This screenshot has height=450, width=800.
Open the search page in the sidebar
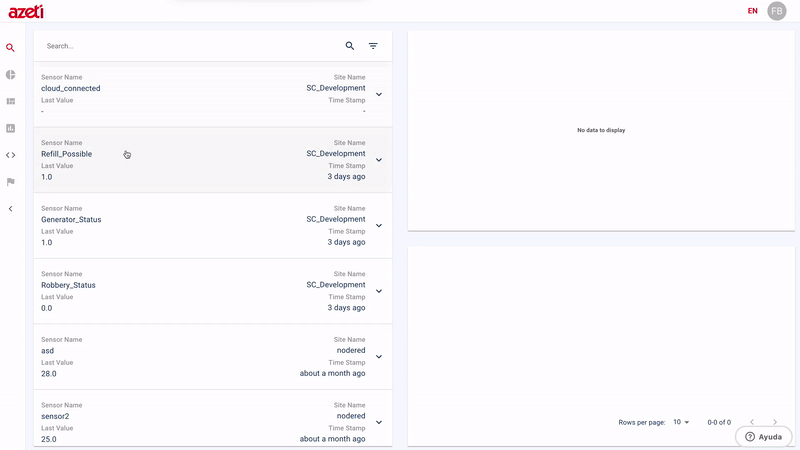click(11, 48)
